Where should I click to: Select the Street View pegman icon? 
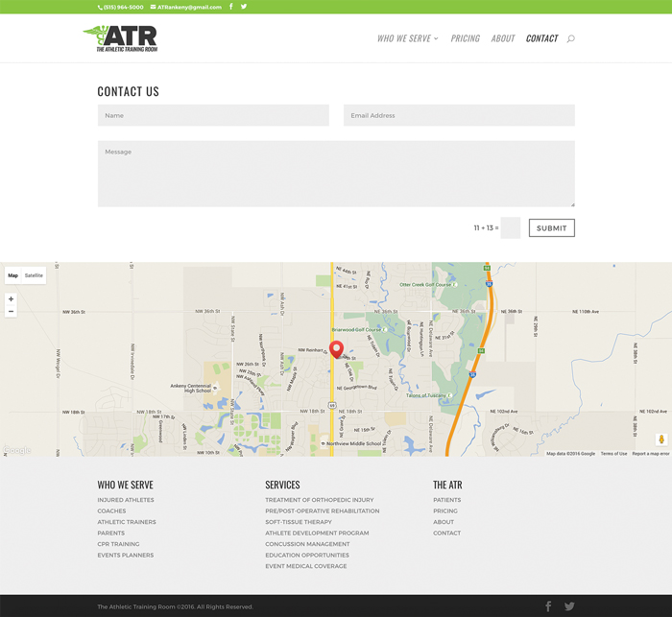pos(661,439)
